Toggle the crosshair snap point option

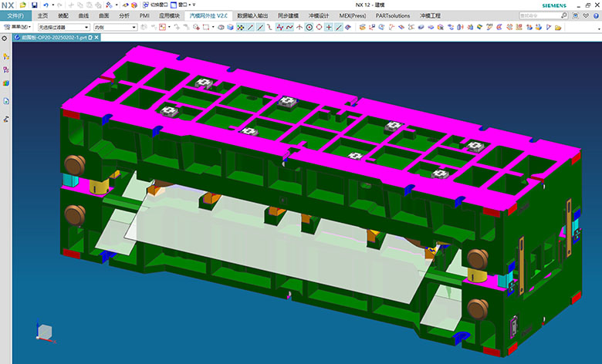click(330, 27)
